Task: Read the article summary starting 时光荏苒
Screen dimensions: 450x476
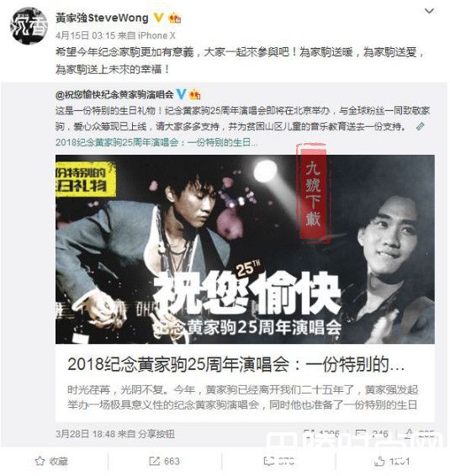Action: [x=242, y=397]
